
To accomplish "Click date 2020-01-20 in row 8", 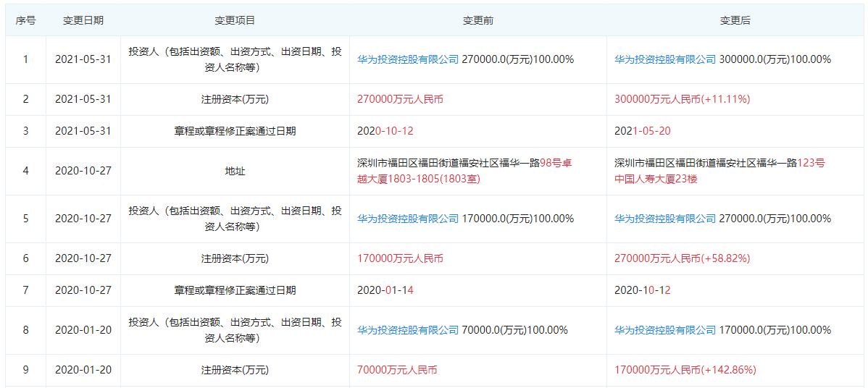I will pos(83,330).
